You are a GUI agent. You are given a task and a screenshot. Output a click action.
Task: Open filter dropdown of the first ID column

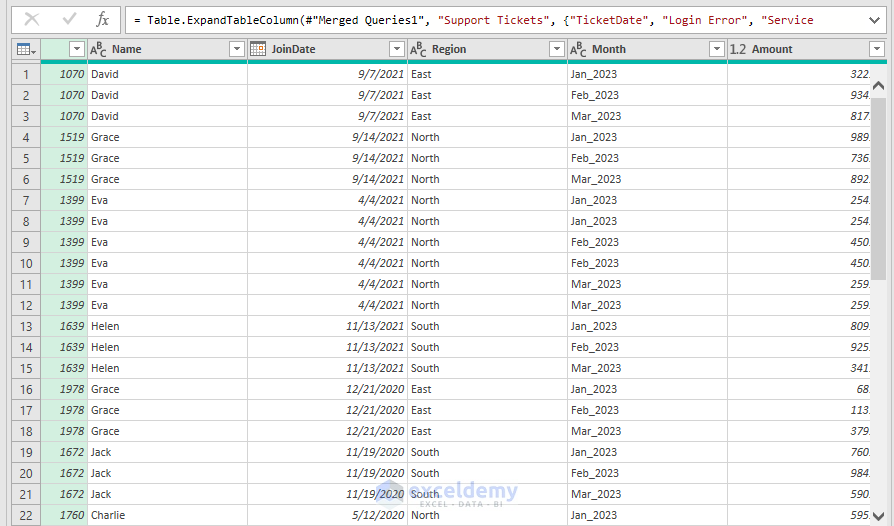tap(77, 50)
